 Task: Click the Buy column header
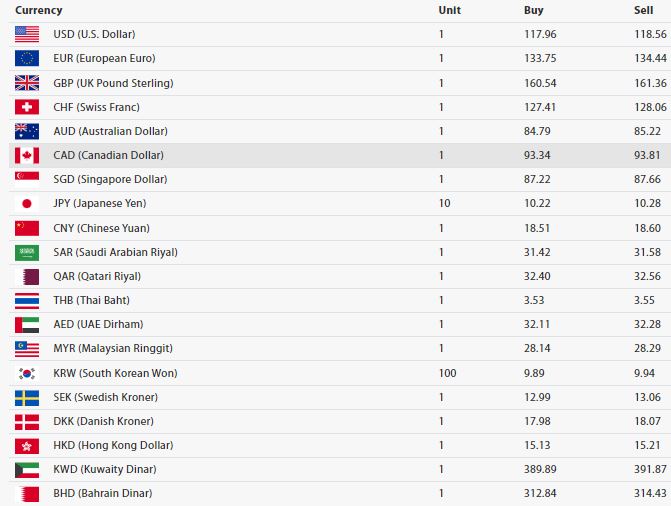tap(533, 10)
